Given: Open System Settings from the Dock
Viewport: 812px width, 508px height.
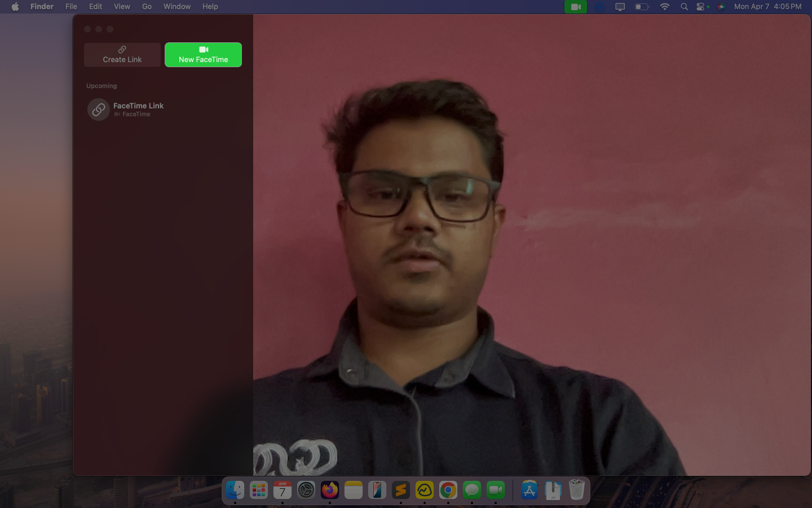Looking at the screenshot, I should (x=306, y=490).
